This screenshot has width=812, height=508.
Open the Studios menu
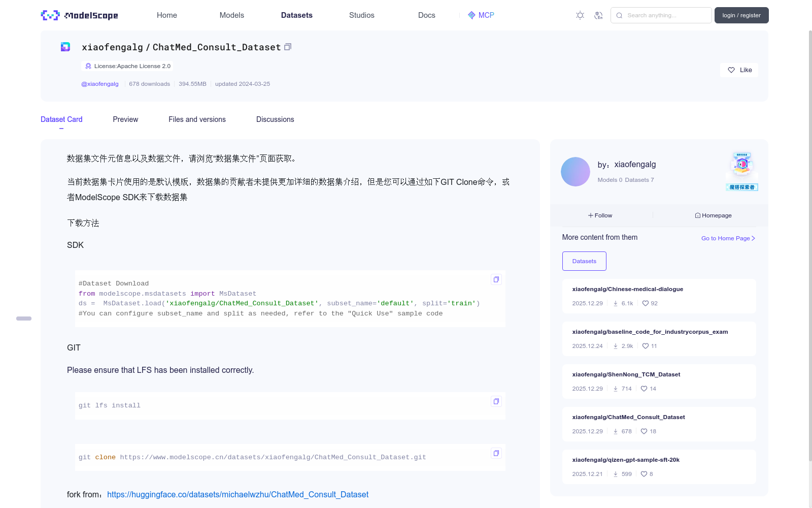362,15
